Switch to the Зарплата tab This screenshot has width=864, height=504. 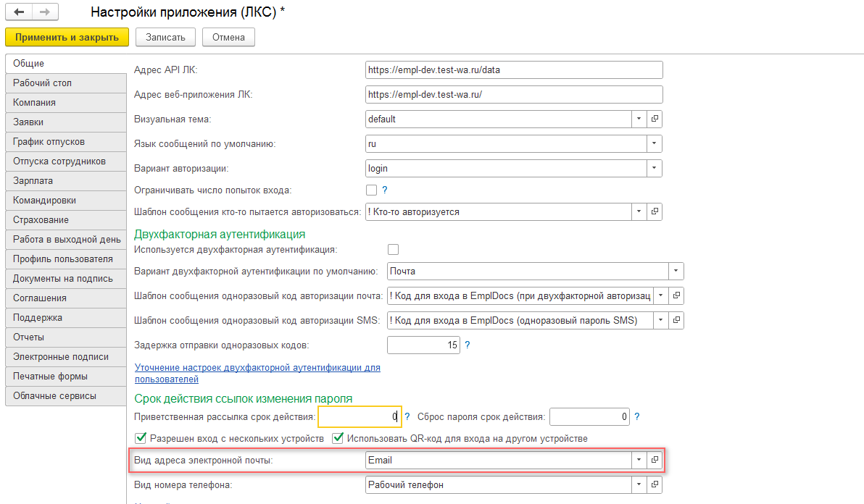33,181
